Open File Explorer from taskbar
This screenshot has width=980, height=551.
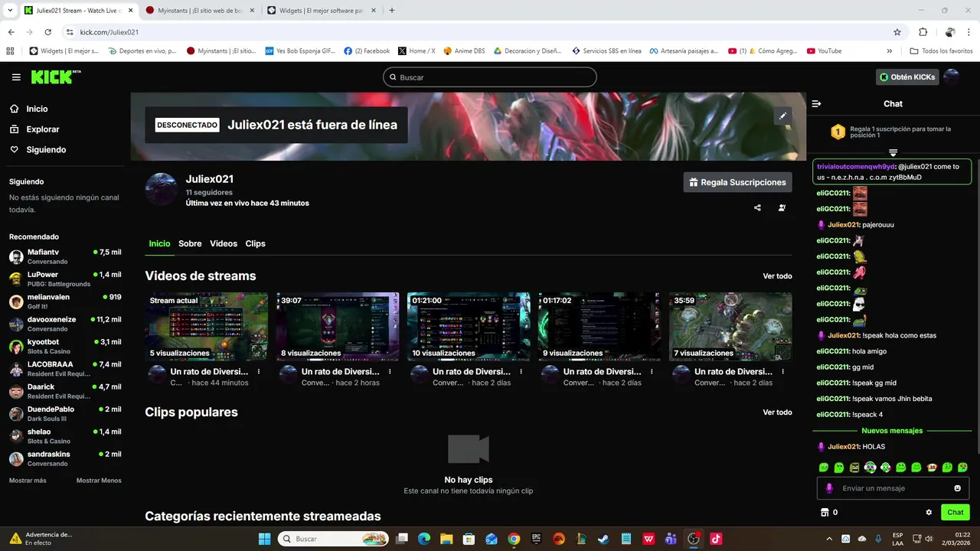(446, 539)
